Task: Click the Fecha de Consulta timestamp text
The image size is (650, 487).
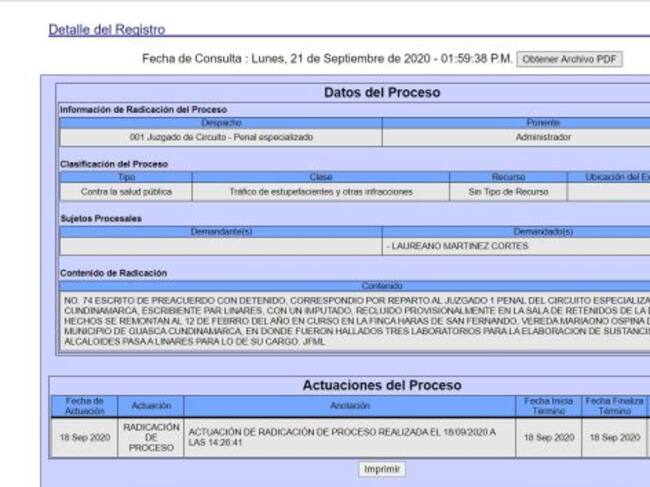Action: [x=327, y=60]
